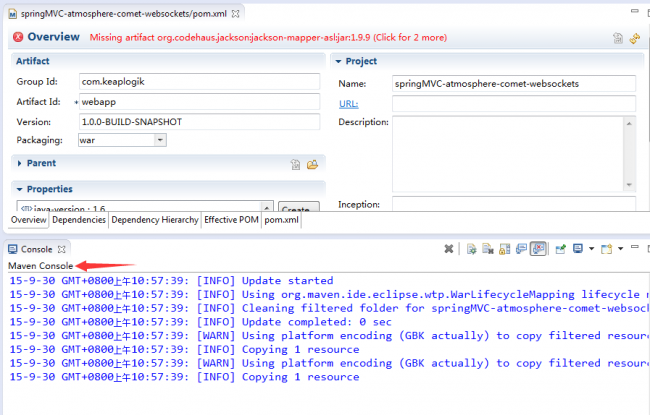650x415 pixels.
Task: Click the Open Console icon
Action: (606, 248)
